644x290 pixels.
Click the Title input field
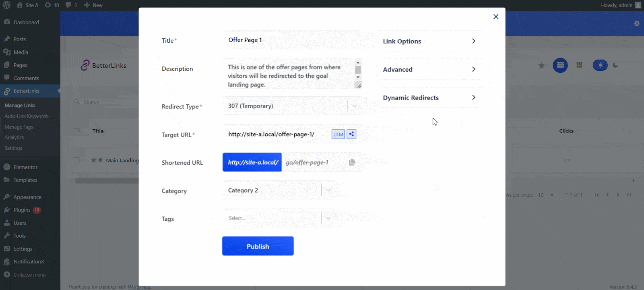[292, 40]
